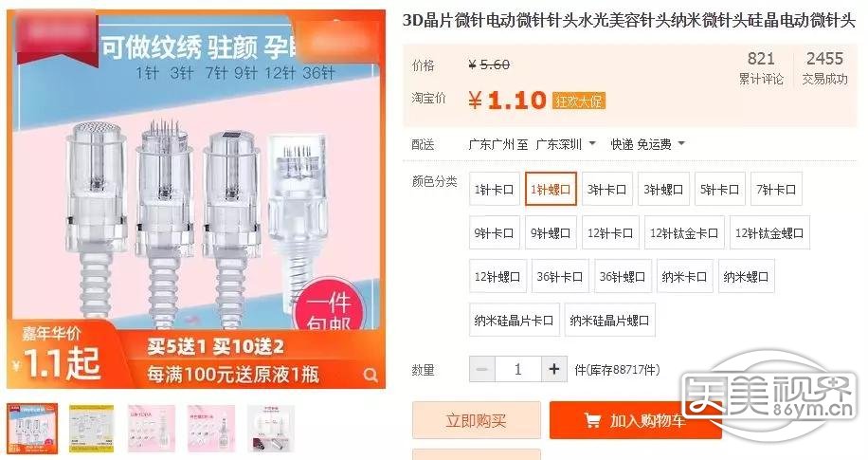Click the minus quantity button
The height and width of the screenshot is (460, 868).
482,369
